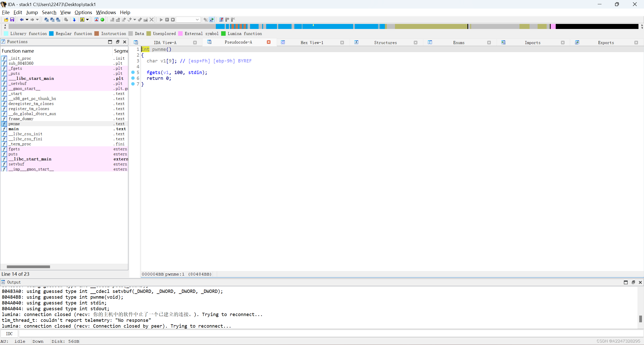Maximize the Output panel
The height and width of the screenshot is (345, 644).
click(626, 282)
